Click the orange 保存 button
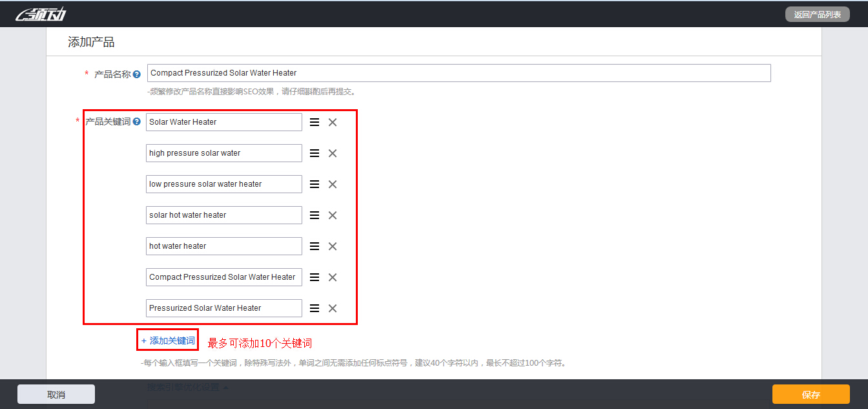The image size is (868, 409). [811, 394]
